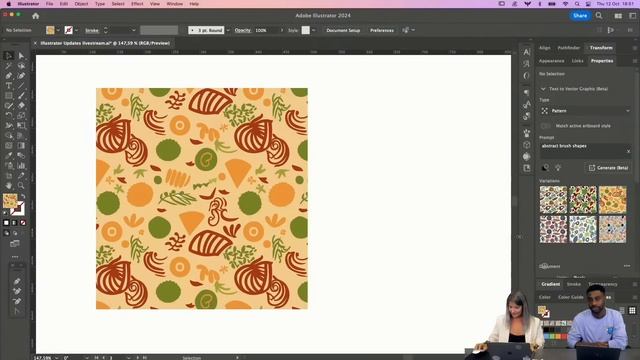Click the control bar fill color swatch
Viewport: 640px width, 360px height.
tap(50, 30)
